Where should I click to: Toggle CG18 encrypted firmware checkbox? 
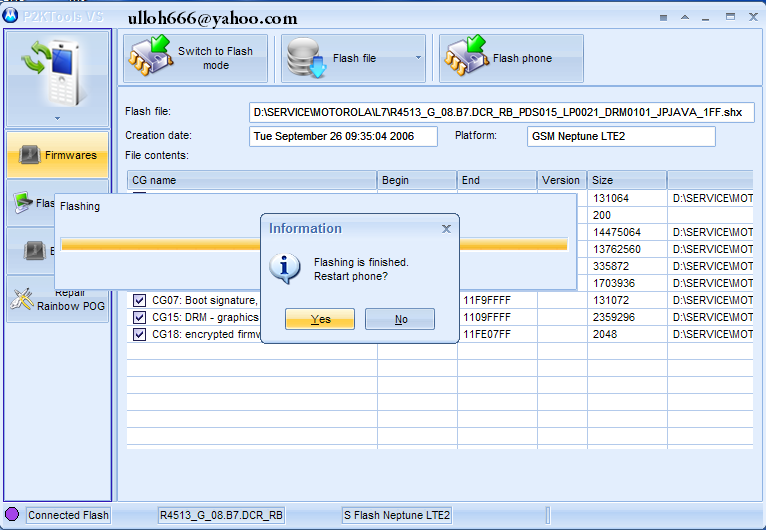point(140,335)
